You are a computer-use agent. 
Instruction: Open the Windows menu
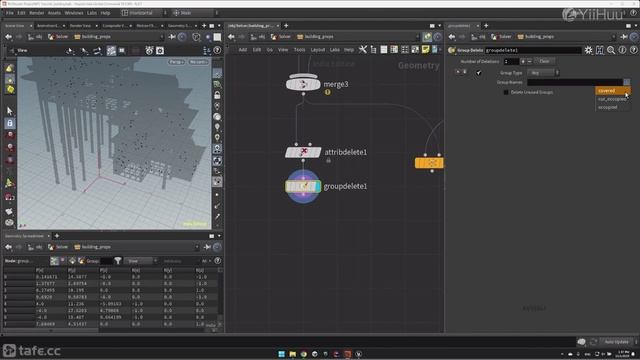pyautogui.click(x=74, y=13)
